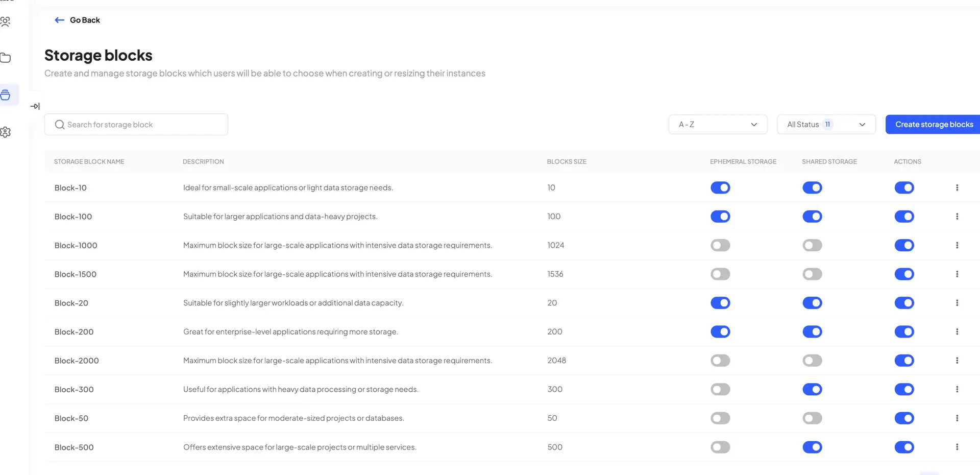The height and width of the screenshot is (475, 980).
Task: Expand the sidebar with the arrow icon
Action: [35, 106]
